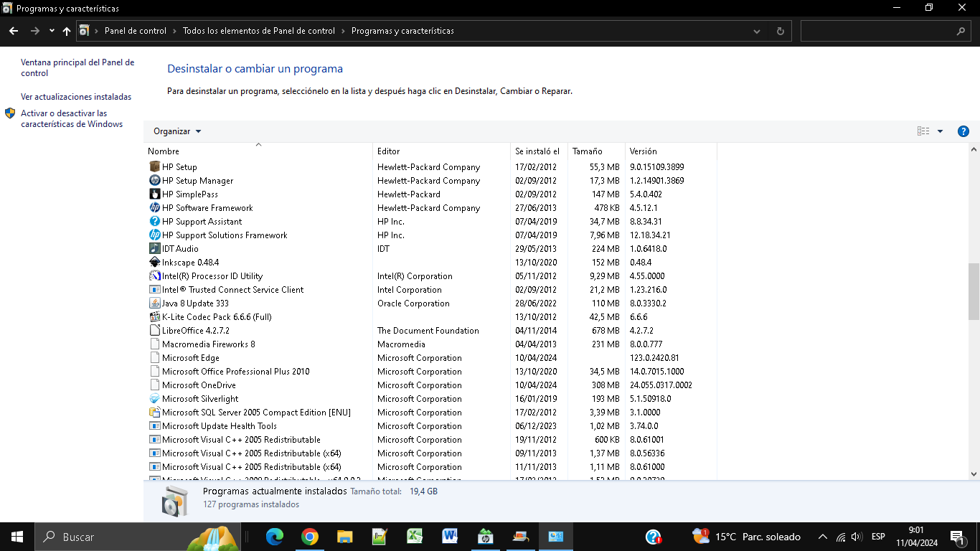The width and height of the screenshot is (980, 551).
Task: Select Intel Processor ID Utility icon
Action: tap(154, 275)
